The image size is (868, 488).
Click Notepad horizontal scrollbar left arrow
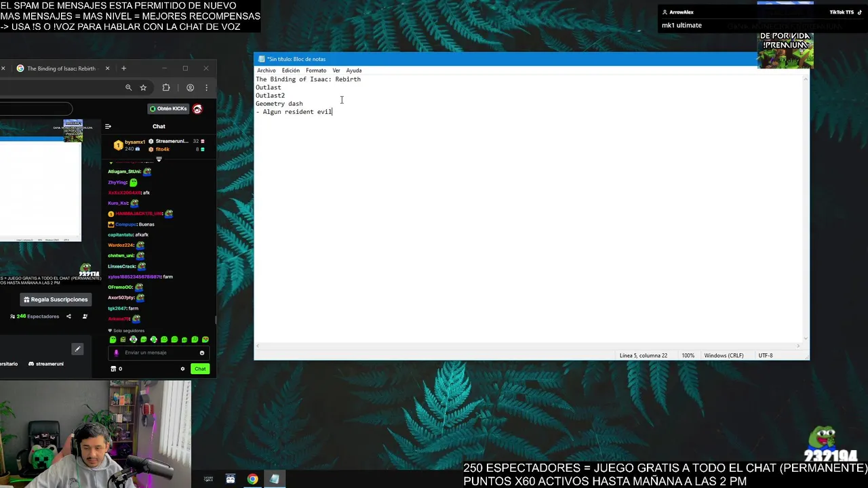(x=258, y=346)
